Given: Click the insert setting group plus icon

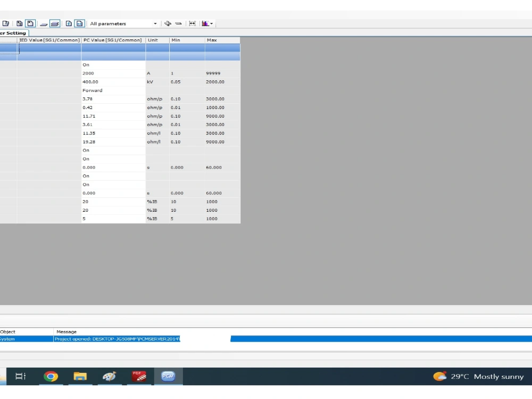Looking at the screenshot, I should click(168, 23).
